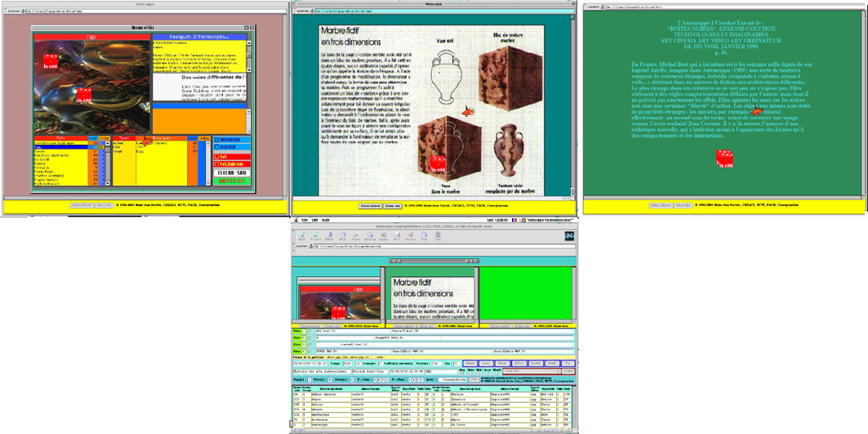The height and width of the screenshot is (434, 868).
Task: Toggle the Mém checkbox
Action: [x=470, y=373]
